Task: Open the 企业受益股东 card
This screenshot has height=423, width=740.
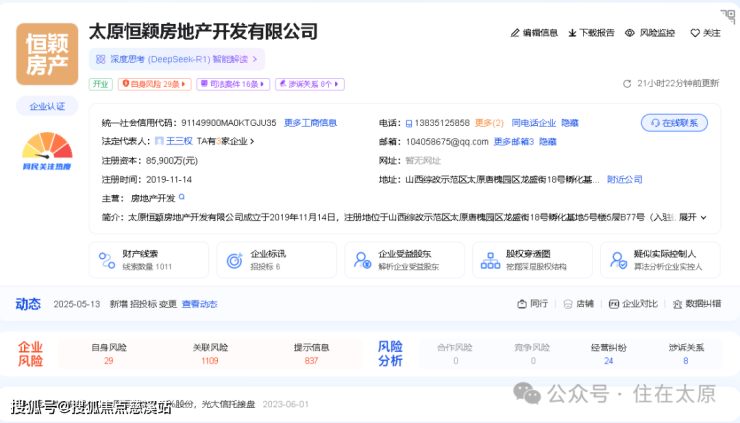Action: point(404,260)
